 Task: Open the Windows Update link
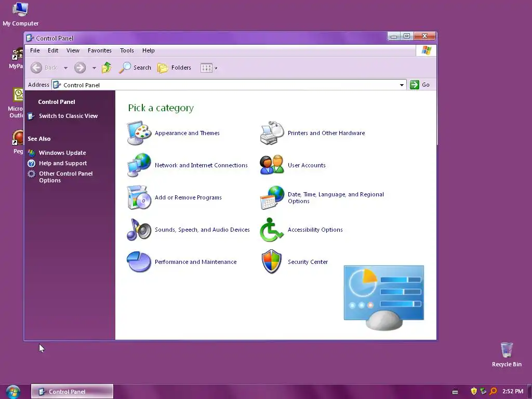tap(62, 153)
